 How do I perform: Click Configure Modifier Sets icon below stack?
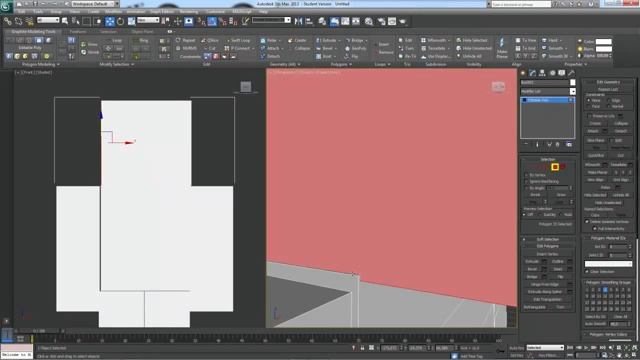[569, 144]
